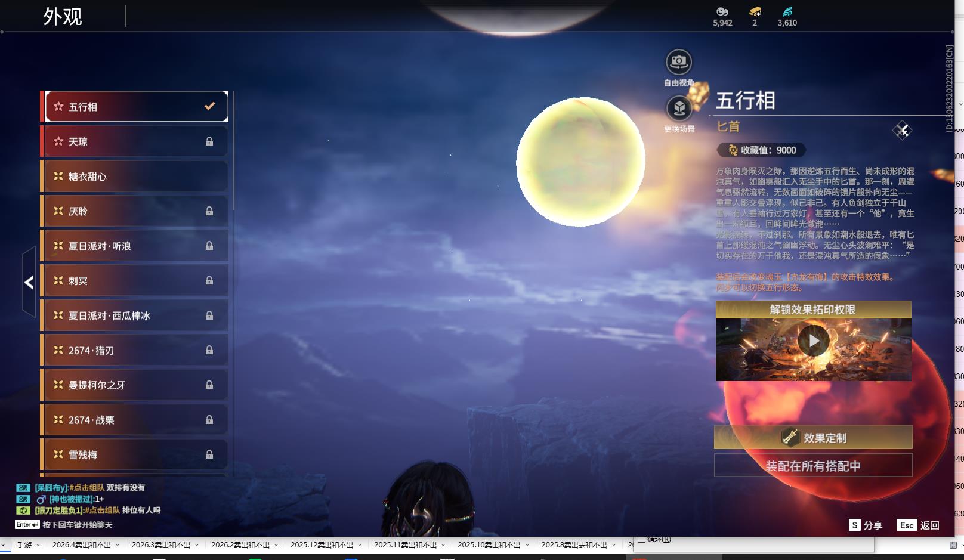Viewport: 964px width, 560px height.
Task: Click the checkmark on the 五行相 entry
Action: pyautogui.click(x=209, y=106)
